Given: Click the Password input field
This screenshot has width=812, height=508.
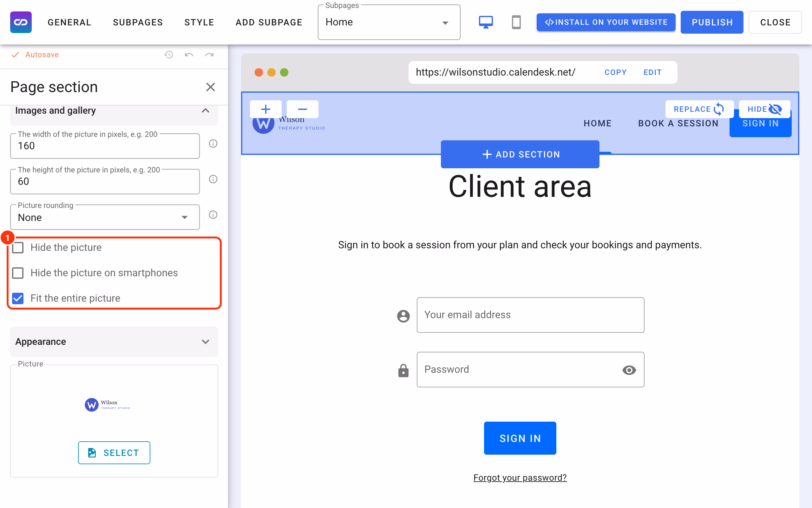Looking at the screenshot, I should pos(530,370).
